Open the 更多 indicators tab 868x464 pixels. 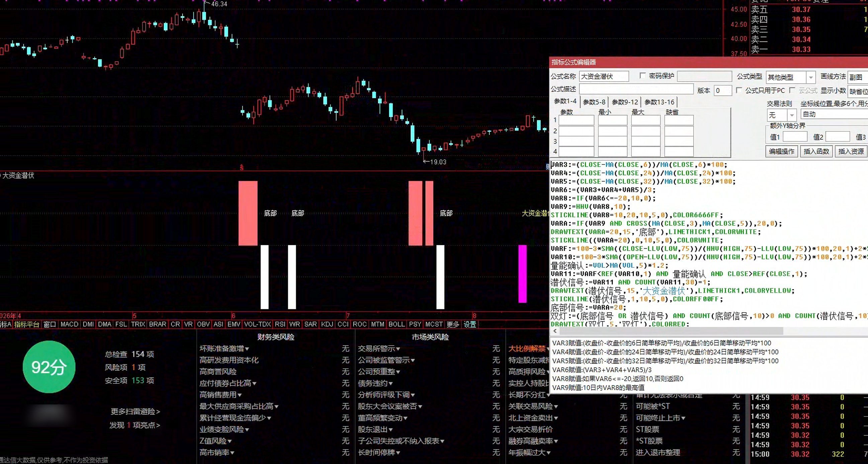453,324
